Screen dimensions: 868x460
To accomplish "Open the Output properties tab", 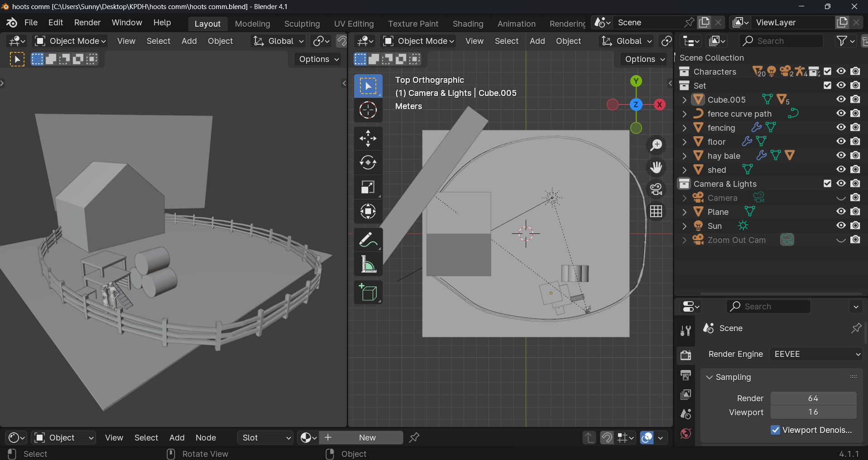I will (x=686, y=375).
